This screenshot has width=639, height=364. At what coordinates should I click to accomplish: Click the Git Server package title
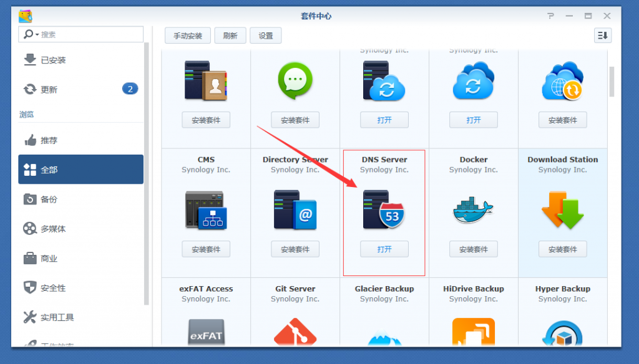(295, 289)
